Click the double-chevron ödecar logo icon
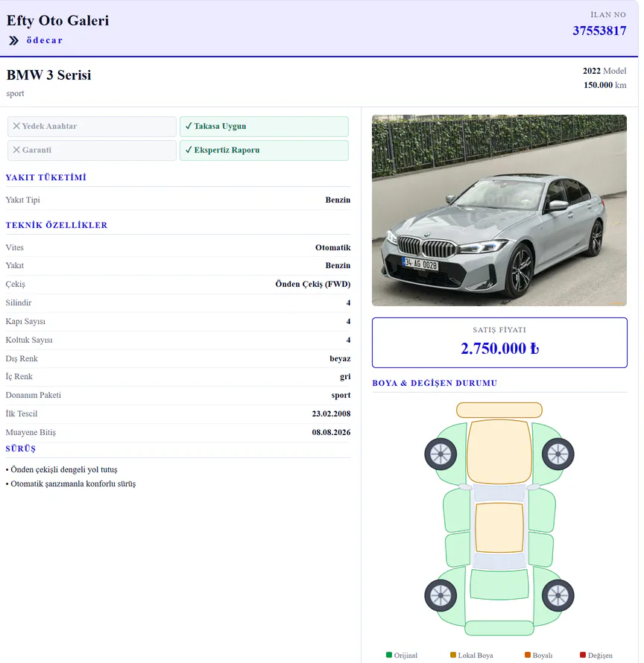 pyautogui.click(x=14, y=40)
